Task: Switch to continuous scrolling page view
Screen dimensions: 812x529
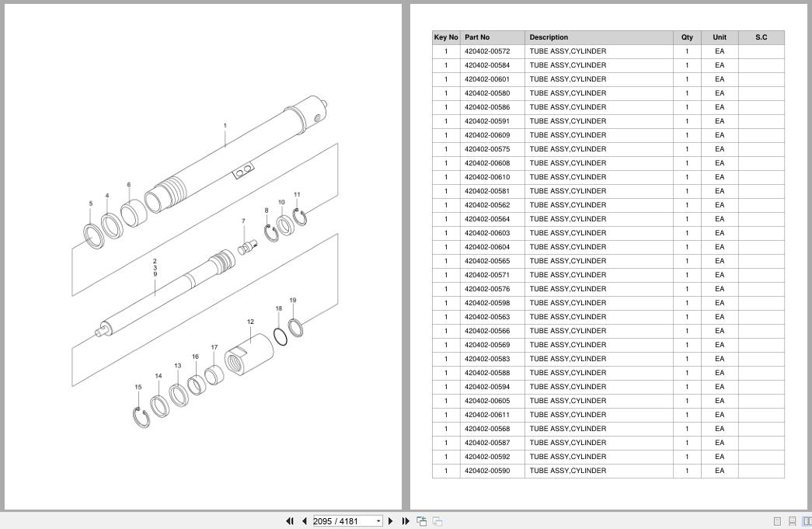Action: pos(793,521)
